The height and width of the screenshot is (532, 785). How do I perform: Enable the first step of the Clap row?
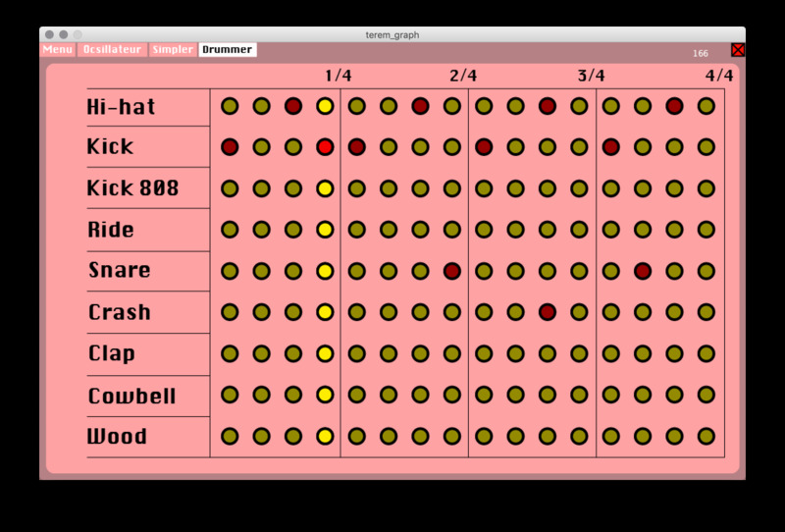click(230, 353)
